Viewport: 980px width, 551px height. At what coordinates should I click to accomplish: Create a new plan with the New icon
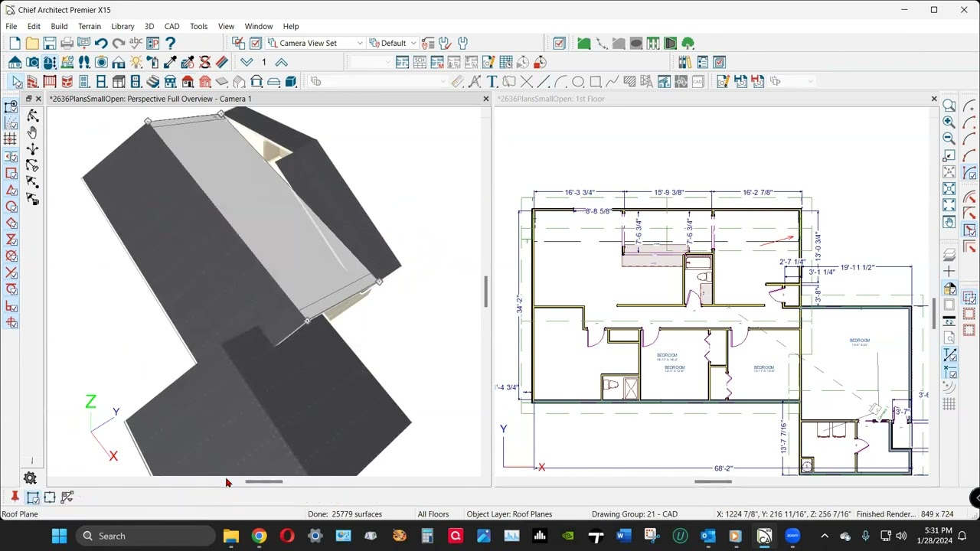[15, 43]
